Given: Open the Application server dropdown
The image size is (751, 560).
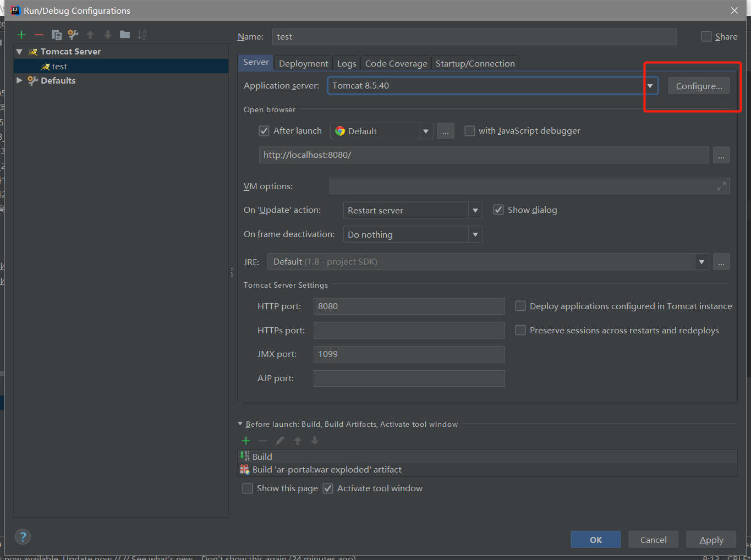Looking at the screenshot, I should (650, 86).
